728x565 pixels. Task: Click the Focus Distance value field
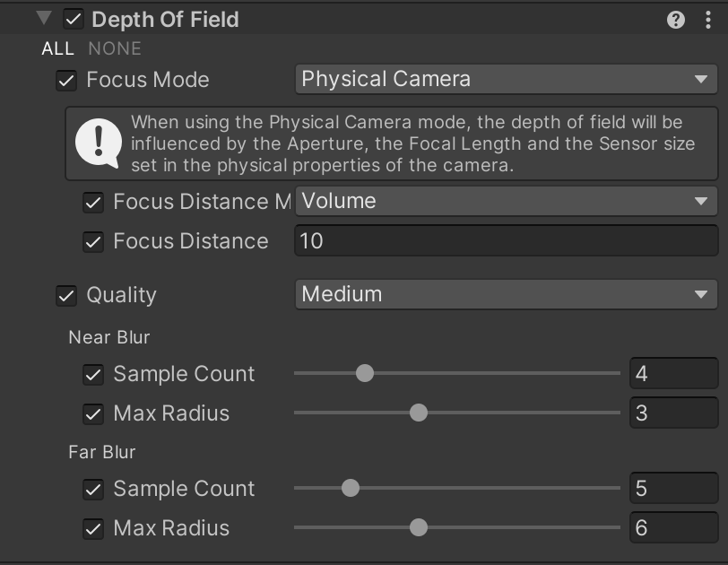(506, 240)
